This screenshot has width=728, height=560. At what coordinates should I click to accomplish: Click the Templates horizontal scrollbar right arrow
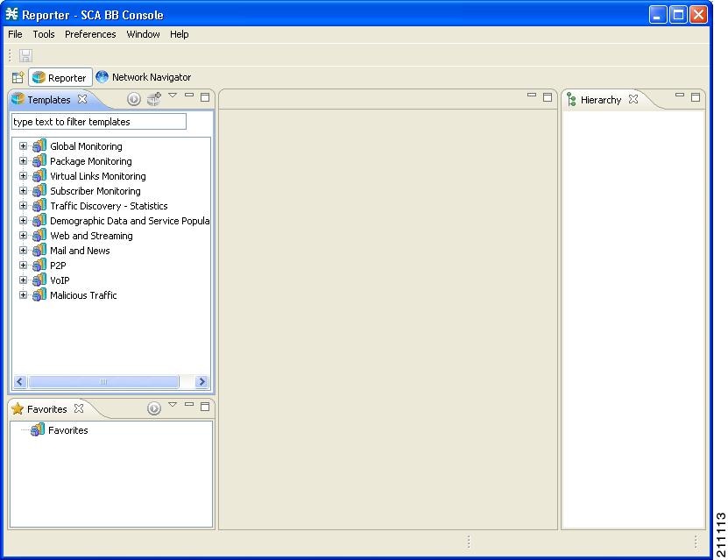click(x=201, y=381)
